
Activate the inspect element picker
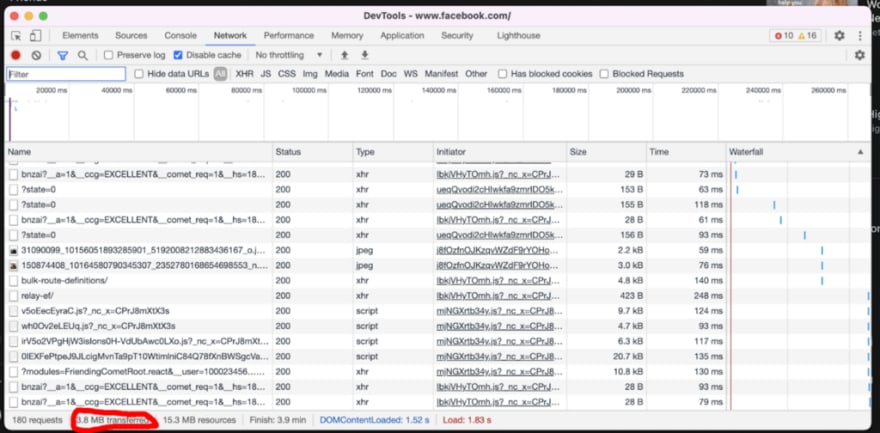[16, 35]
